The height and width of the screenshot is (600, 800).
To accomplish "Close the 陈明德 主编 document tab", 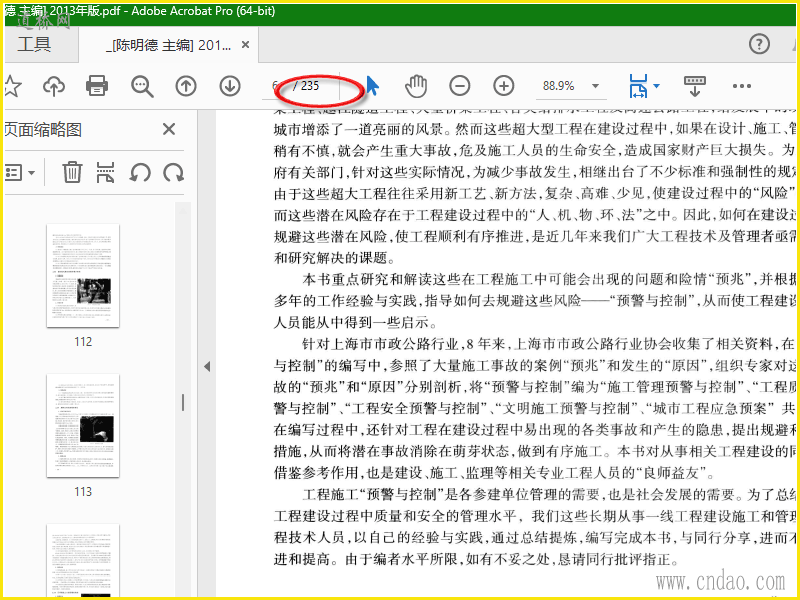I will (x=245, y=45).
